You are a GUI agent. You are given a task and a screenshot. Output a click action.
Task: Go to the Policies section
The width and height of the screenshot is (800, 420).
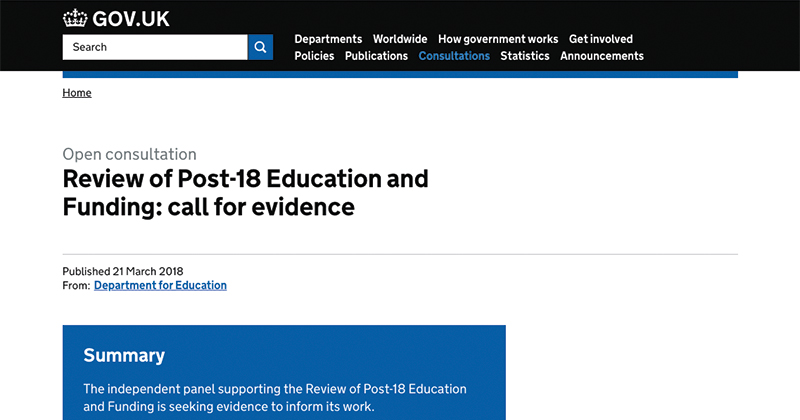pos(314,56)
